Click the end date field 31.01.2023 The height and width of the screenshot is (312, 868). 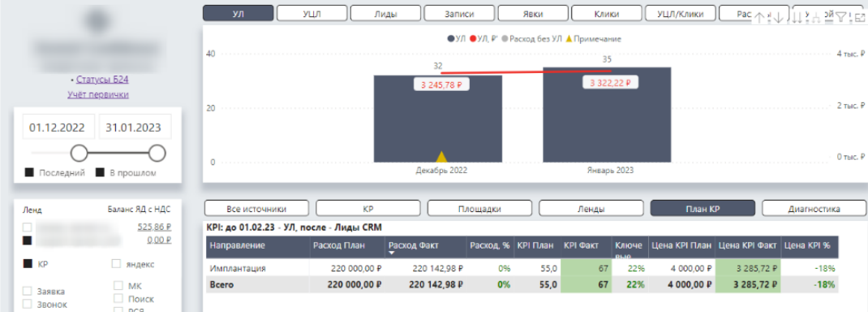(135, 128)
